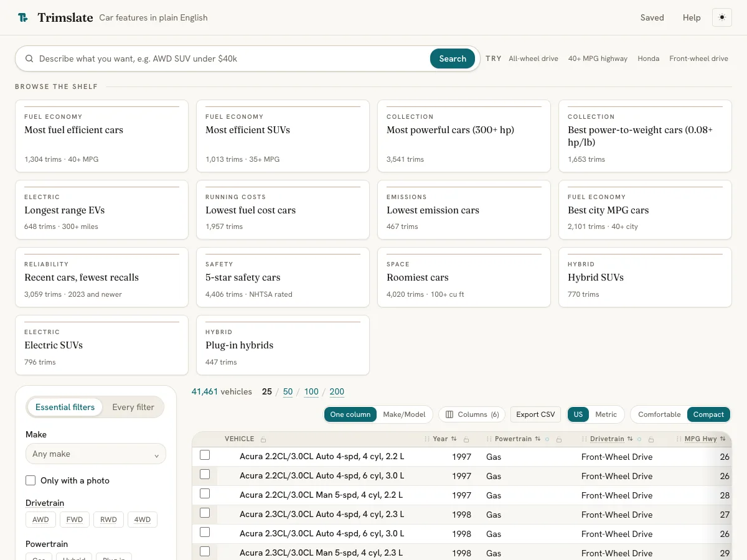The image size is (747, 560).
Task: Click the columns grid icon
Action: click(449, 414)
